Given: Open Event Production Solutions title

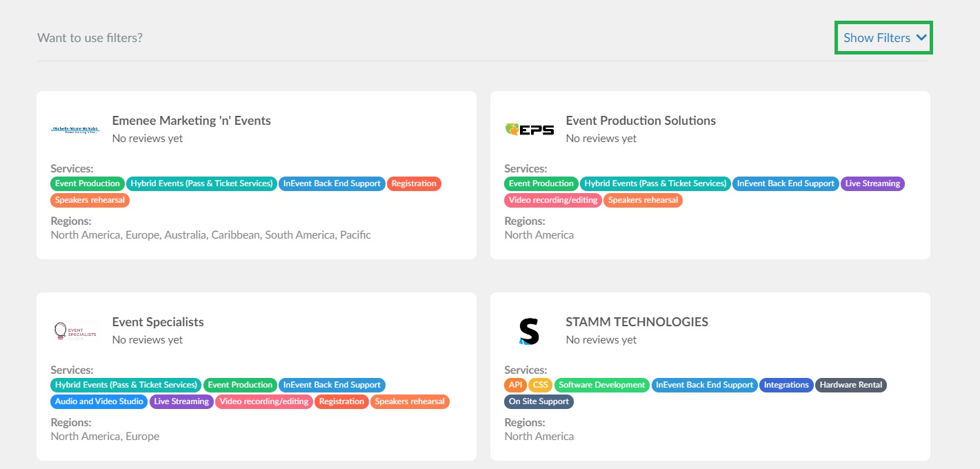Looking at the screenshot, I should (641, 121).
